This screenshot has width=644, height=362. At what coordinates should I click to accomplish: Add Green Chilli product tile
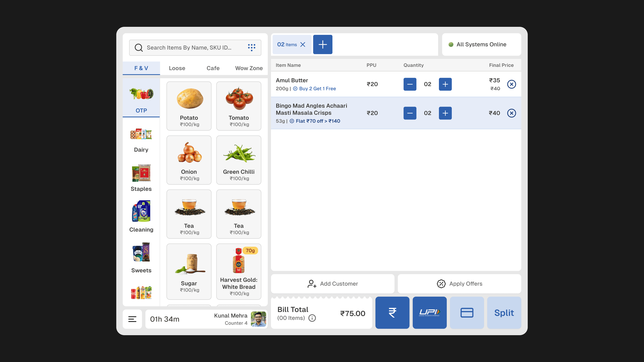[238, 160]
